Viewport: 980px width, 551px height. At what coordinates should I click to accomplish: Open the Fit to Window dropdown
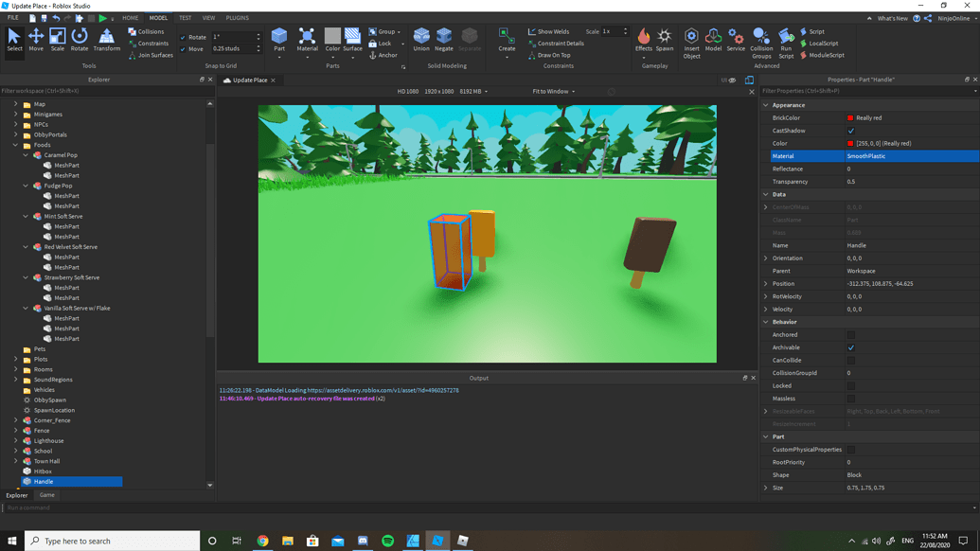point(554,91)
